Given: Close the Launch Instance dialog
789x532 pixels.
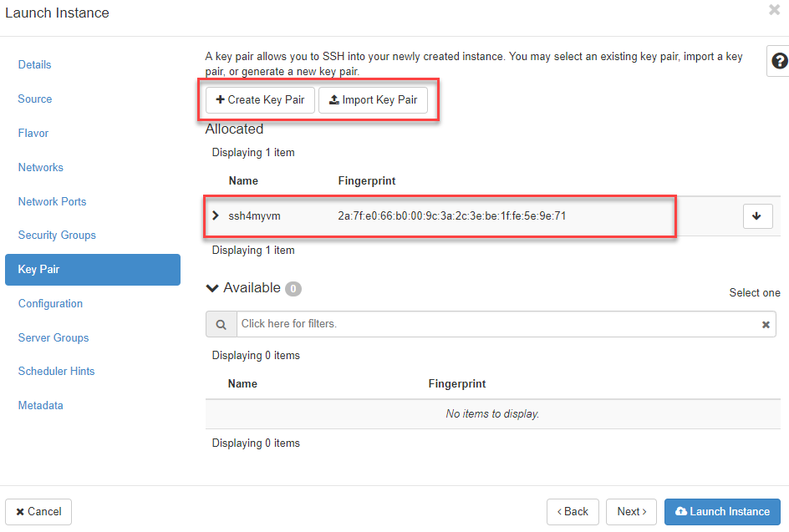Looking at the screenshot, I should (774, 10).
